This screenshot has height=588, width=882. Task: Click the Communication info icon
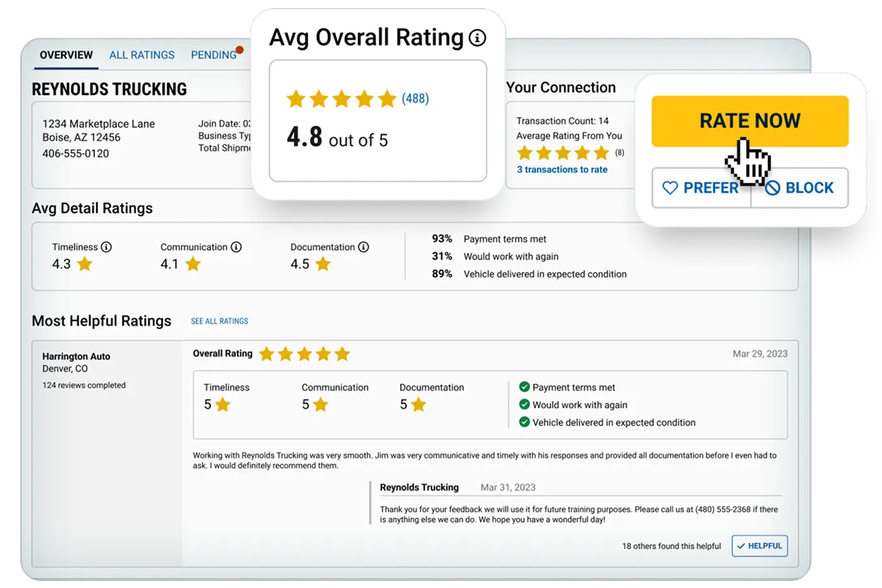pos(236,247)
